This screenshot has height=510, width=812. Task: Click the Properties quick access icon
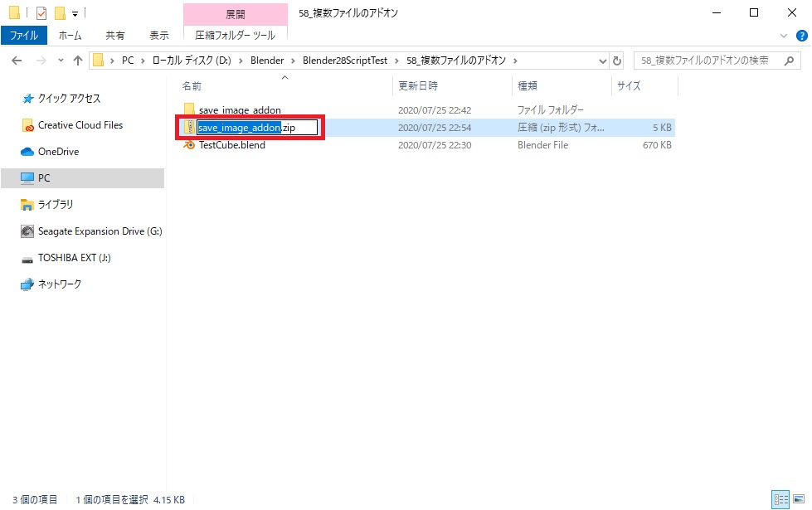click(x=41, y=13)
